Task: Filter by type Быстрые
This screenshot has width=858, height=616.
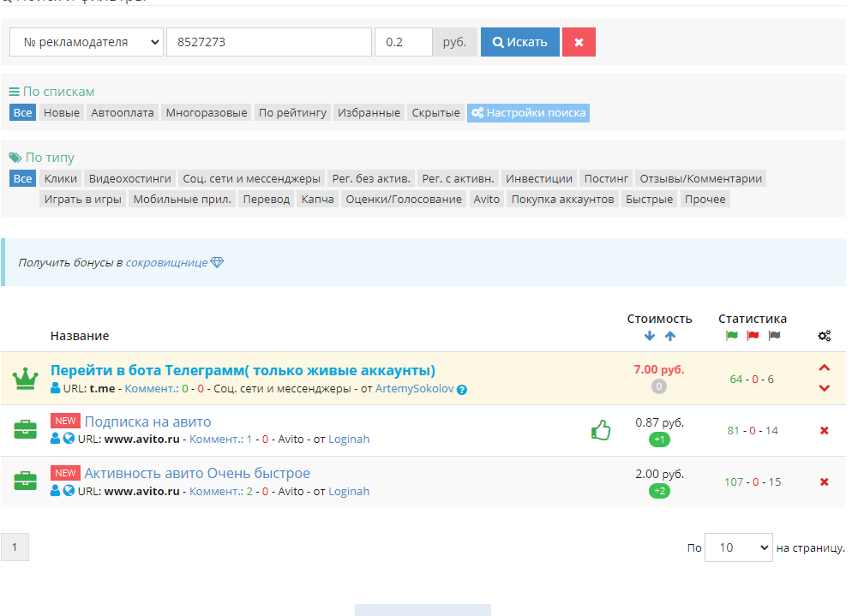Action: (649, 199)
